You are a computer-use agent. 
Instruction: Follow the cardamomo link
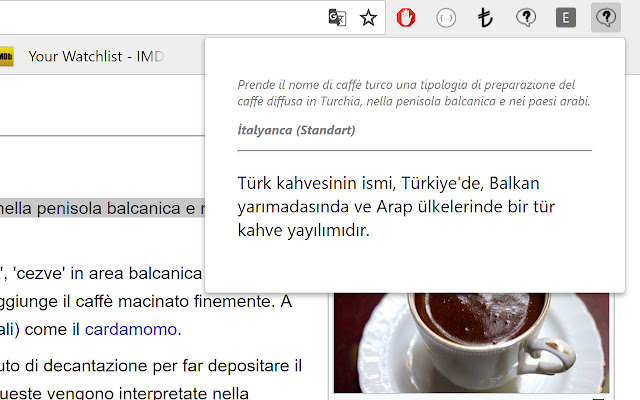(131, 329)
